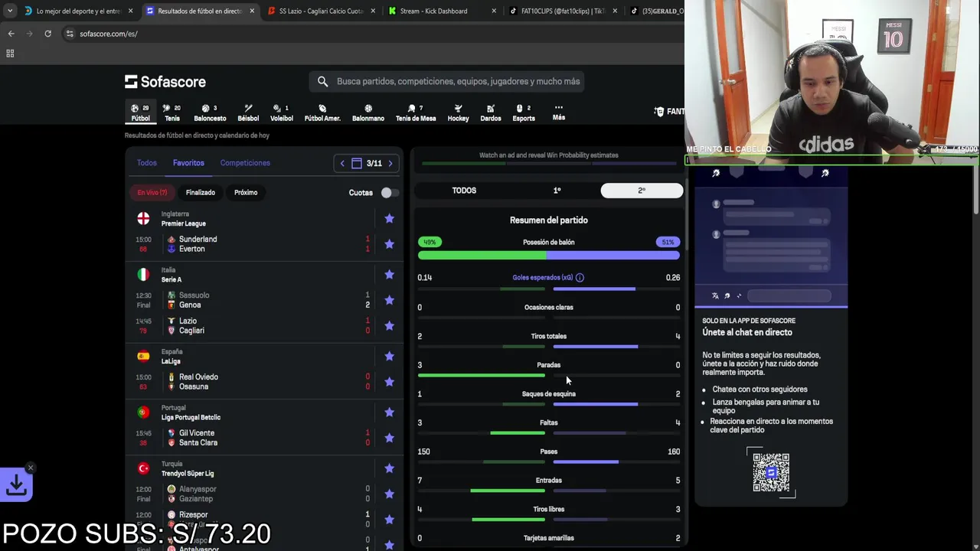The height and width of the screenshot is (551, 980).
Task: Go to the next day arrow
Action: click(x=390, y=163)
